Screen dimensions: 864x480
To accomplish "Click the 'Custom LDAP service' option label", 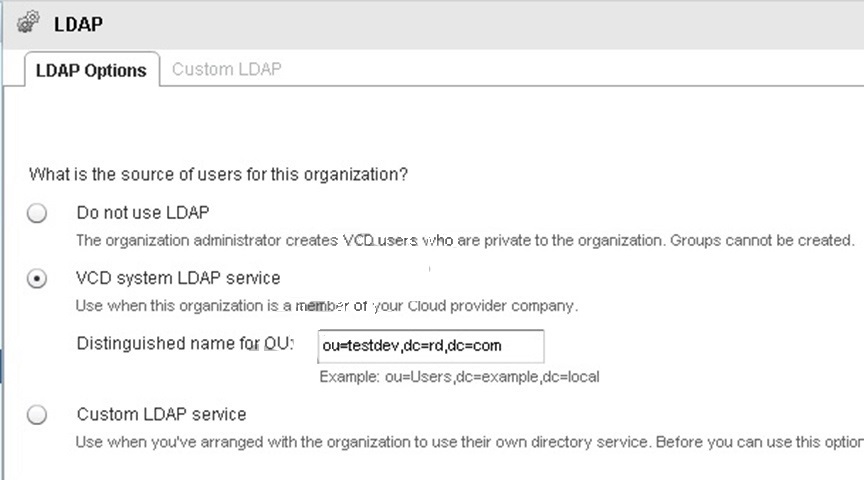I will pyautogui.click(x=161, y=414).
